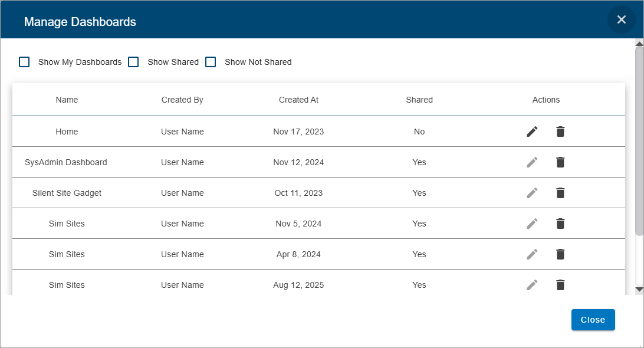Tick the Show Shared checkbox
Viewport: 644px width, 348px height.
point(134,62)
